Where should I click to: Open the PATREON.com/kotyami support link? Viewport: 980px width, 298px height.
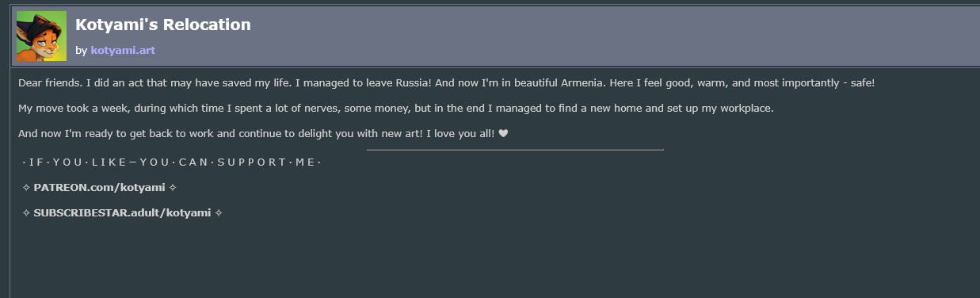[x=99, y=187]
